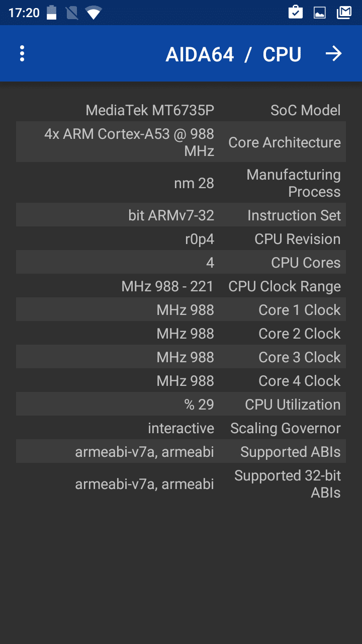
Task: Select the Scaling Governor entry
Action: [181, 428]
